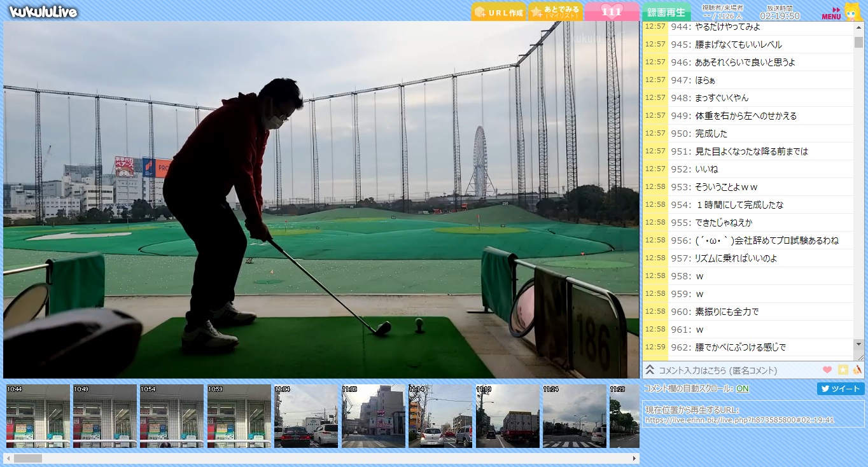Expand comment input with double chevron
This screenshot has height=467, width=868.
650,370
